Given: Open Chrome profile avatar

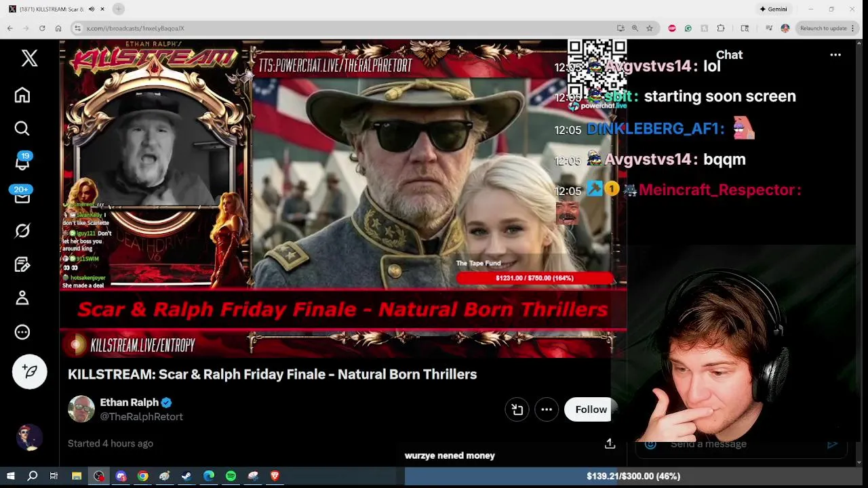Looking at the screenshot, I should click(x=785, y=28).
